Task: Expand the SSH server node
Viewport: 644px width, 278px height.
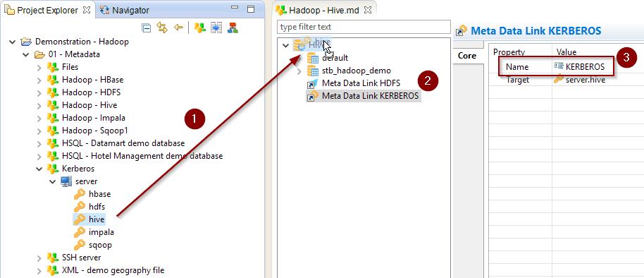Action: pyautogui.click(x=39, y=258)
